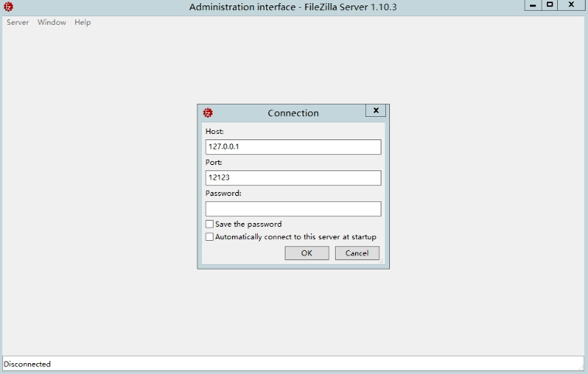Open the Window menu
Screen dimensions: 588x374
coord(52,22)
